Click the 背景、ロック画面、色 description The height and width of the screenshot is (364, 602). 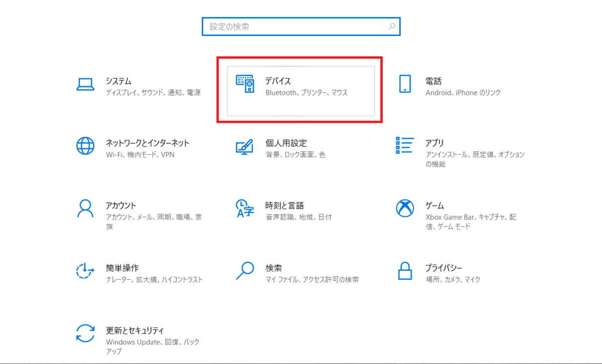[x=295, y=154]
